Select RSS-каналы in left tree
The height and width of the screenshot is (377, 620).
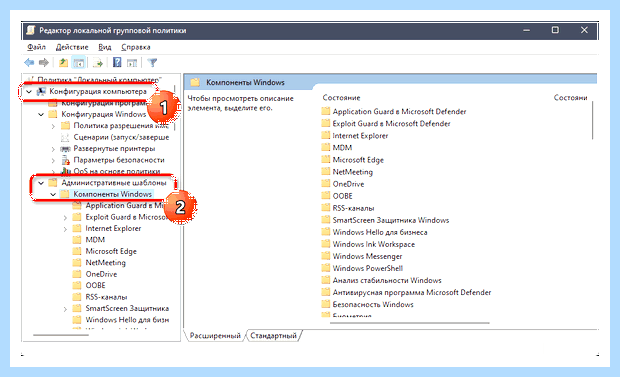coord(106,297)
